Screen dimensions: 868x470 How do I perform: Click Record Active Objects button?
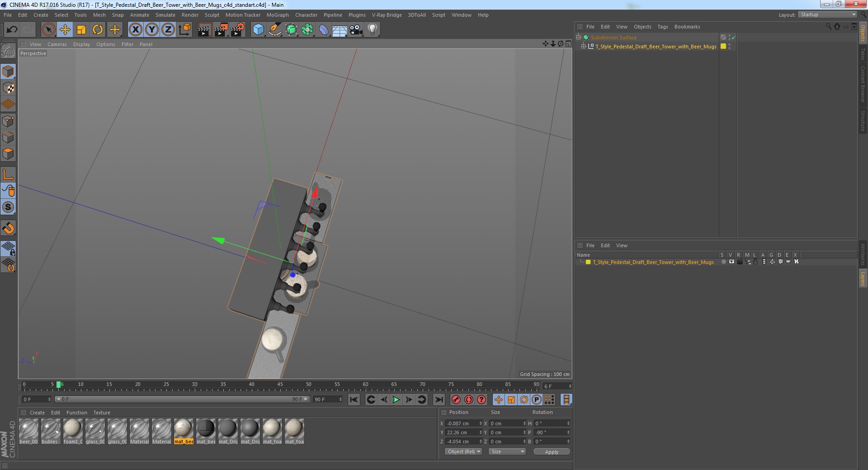[x=456, y=399]
